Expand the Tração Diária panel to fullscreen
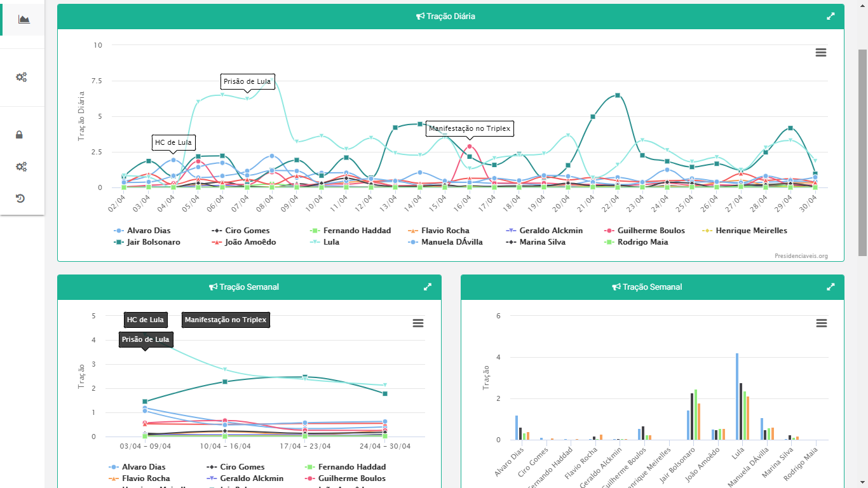Viewport: 868px width, 488px height. click(x=831, y=17)
